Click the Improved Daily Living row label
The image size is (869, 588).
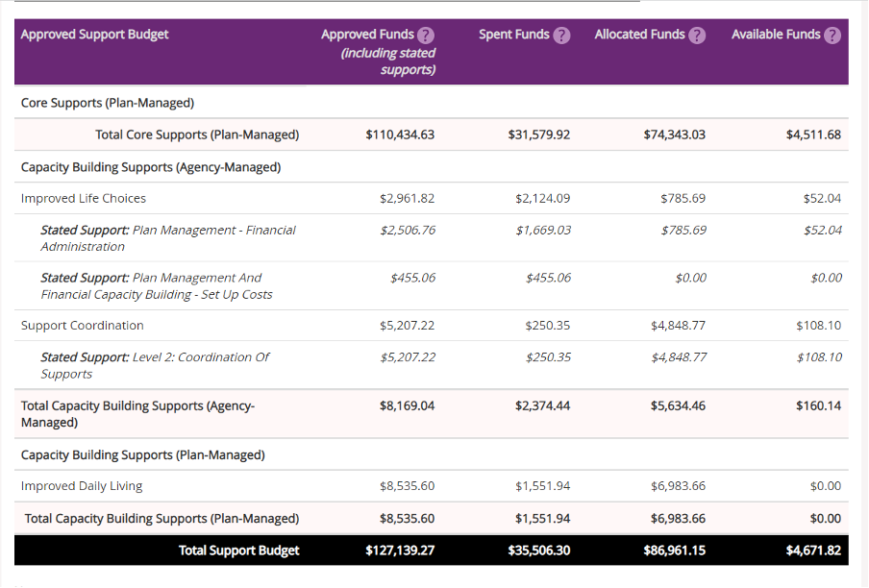pos(84,486)
